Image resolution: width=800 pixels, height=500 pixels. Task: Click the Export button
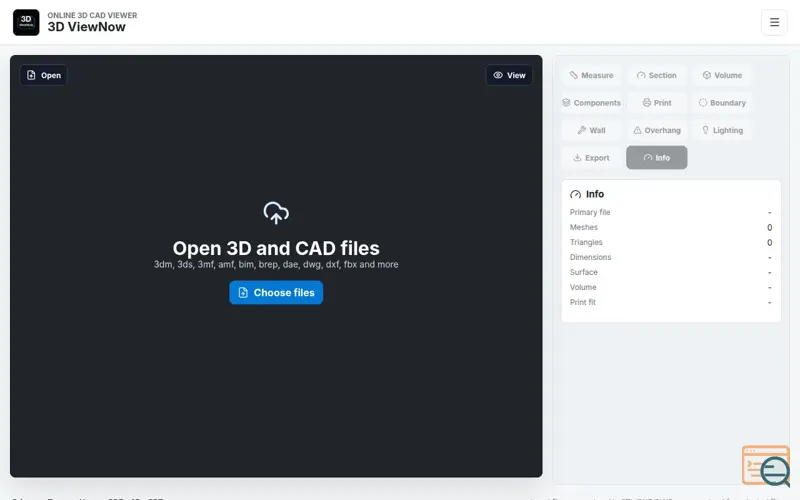[591, 158]
